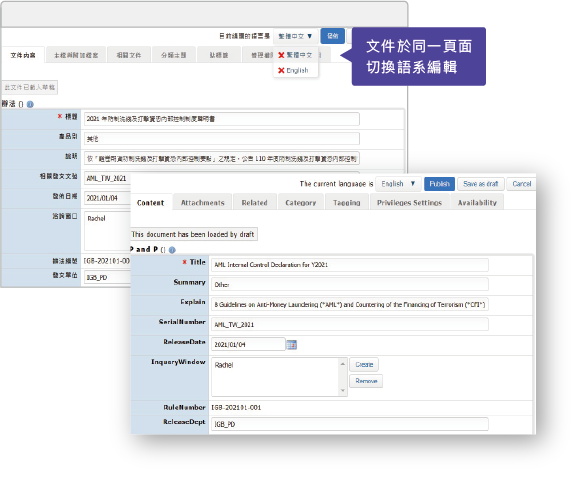580x478 pixels.
Task: Click the SerialNumber input field
Action: (x=350, y=324)
